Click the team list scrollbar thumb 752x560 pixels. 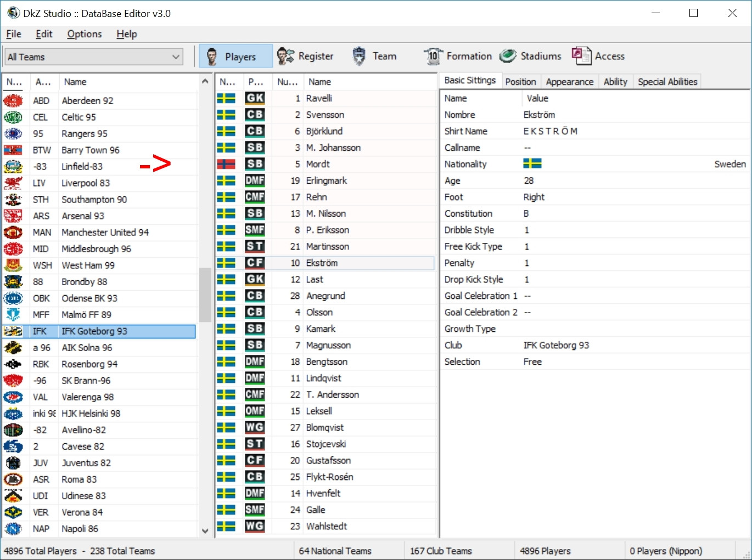205,295
